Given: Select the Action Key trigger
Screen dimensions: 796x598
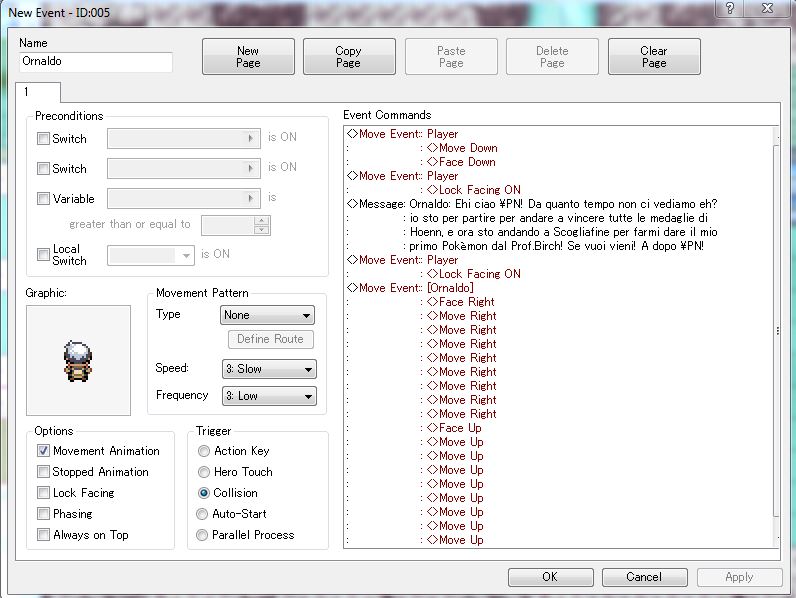Looking at the screenshot, I should coord(204,451).
